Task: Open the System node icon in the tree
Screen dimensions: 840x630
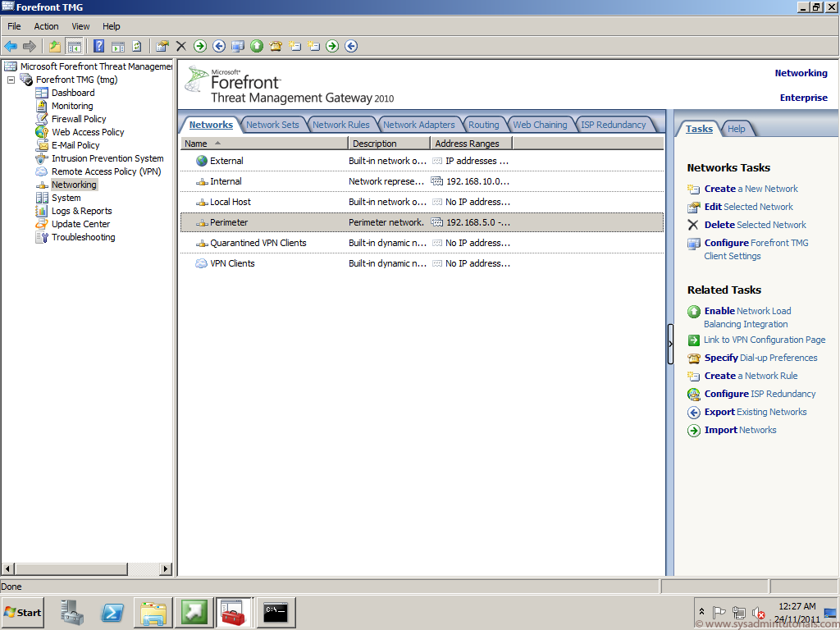Action: (42, 198)
